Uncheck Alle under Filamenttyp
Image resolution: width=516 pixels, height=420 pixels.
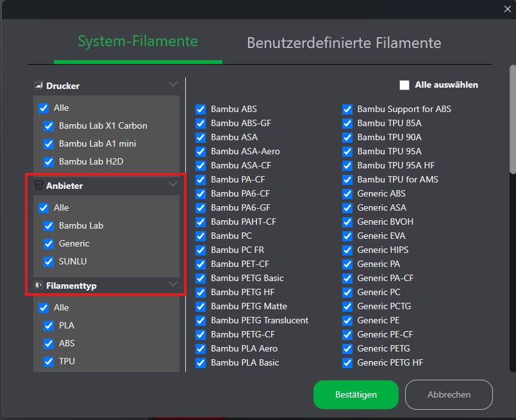44,308
